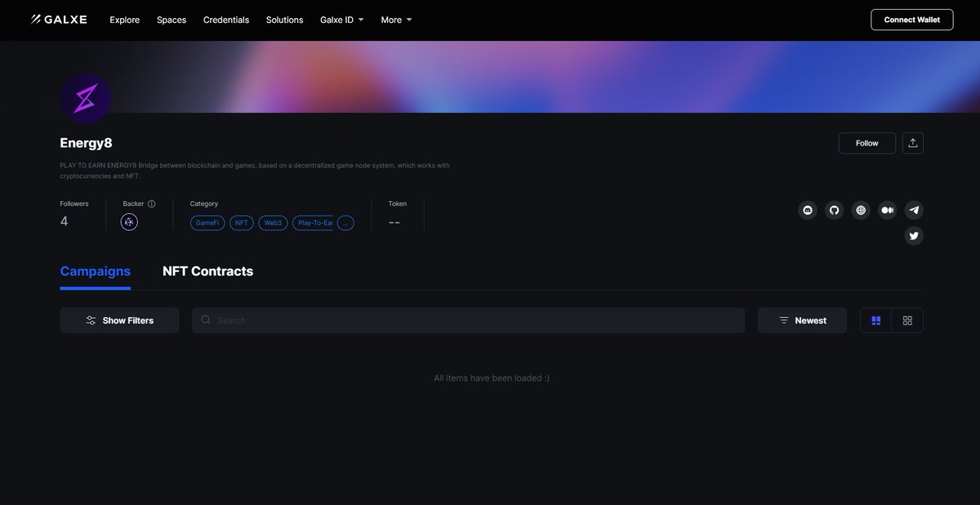This screenshot has height=505, width=980.
Task: Switch to large card grid view
Action: pos(876,320)
